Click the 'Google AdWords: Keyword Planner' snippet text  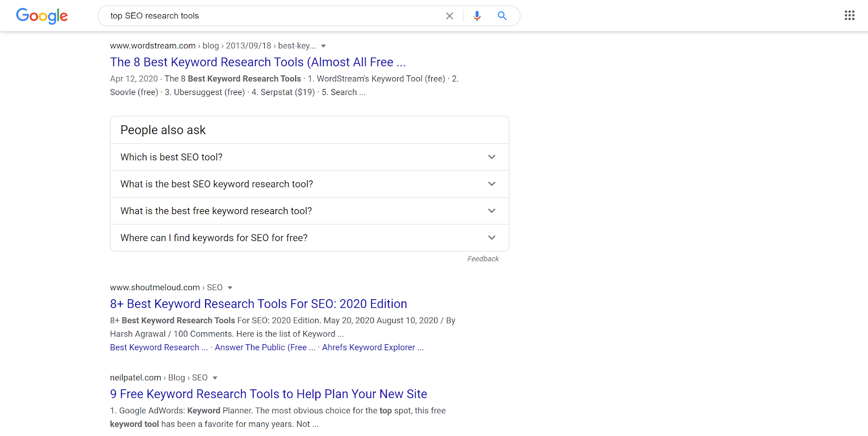click(186, 410)
